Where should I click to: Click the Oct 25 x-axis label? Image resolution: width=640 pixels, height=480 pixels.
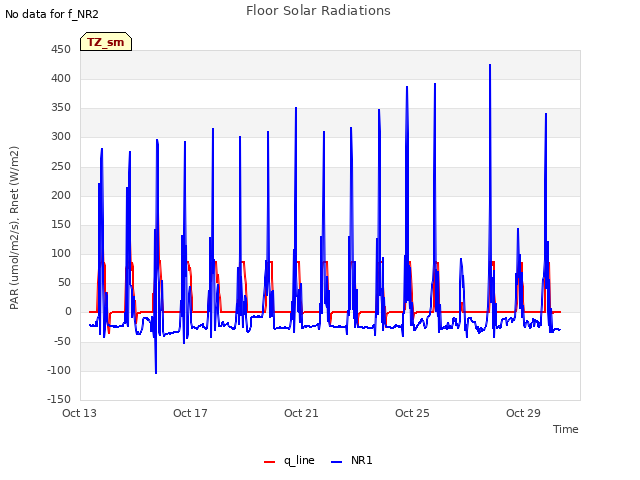tap(412, 413)
